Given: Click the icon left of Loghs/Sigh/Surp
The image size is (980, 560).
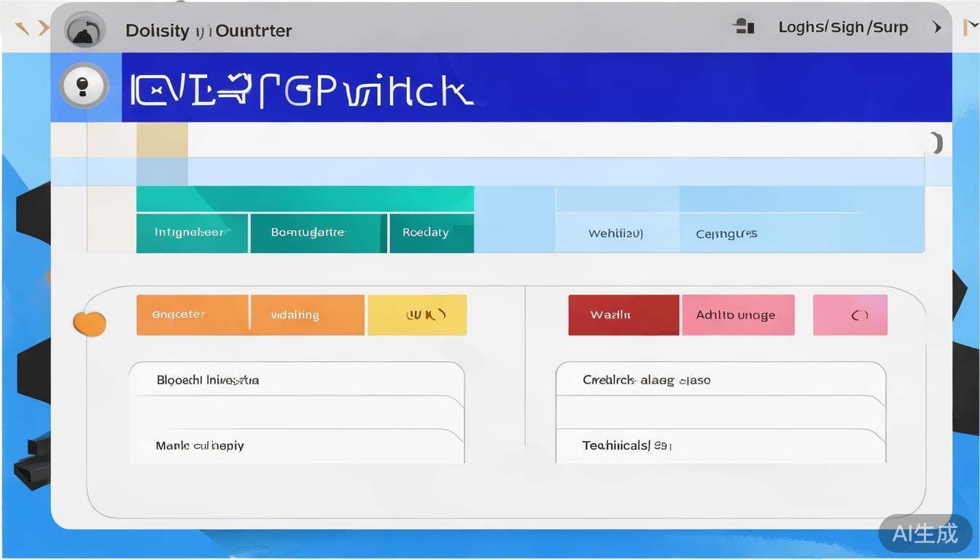Looking at the screenshot, I should (744, 27).
